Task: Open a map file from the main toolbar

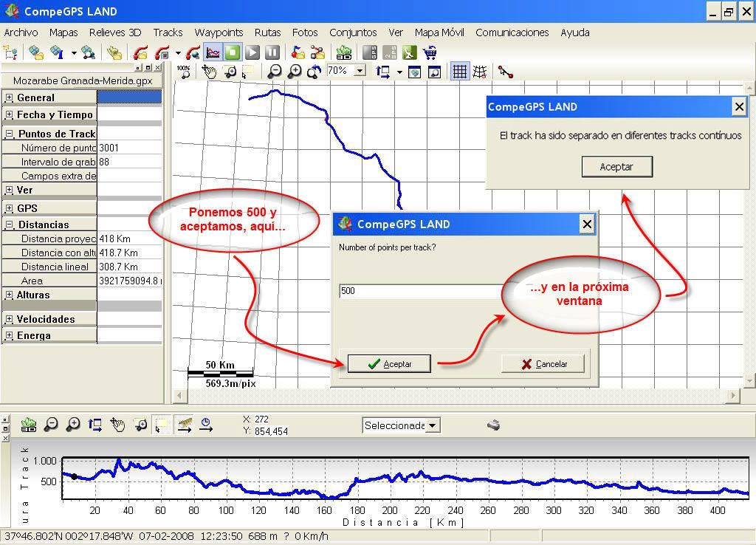Action: pyautogui.click(x=36, y=52)
